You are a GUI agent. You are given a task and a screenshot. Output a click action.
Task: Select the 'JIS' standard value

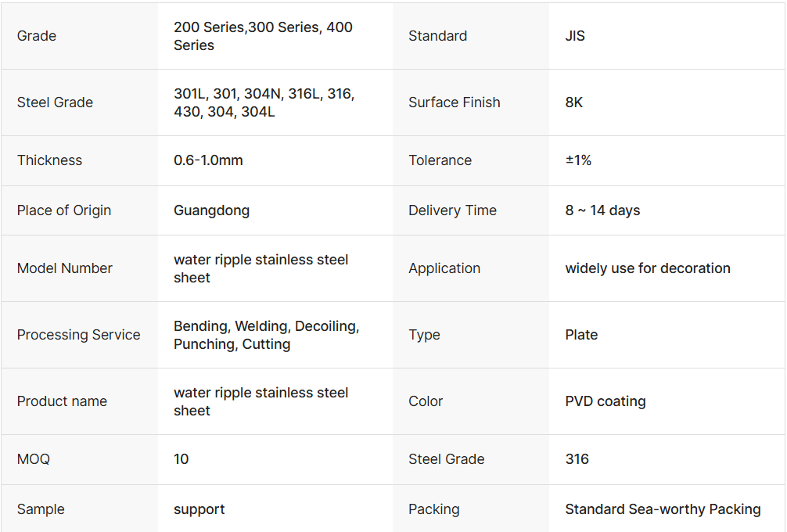(x=575, y=36)
